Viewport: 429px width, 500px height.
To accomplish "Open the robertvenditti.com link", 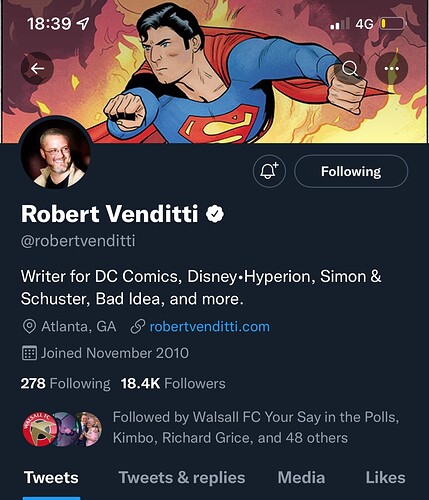I will click(x=210, y=327).
